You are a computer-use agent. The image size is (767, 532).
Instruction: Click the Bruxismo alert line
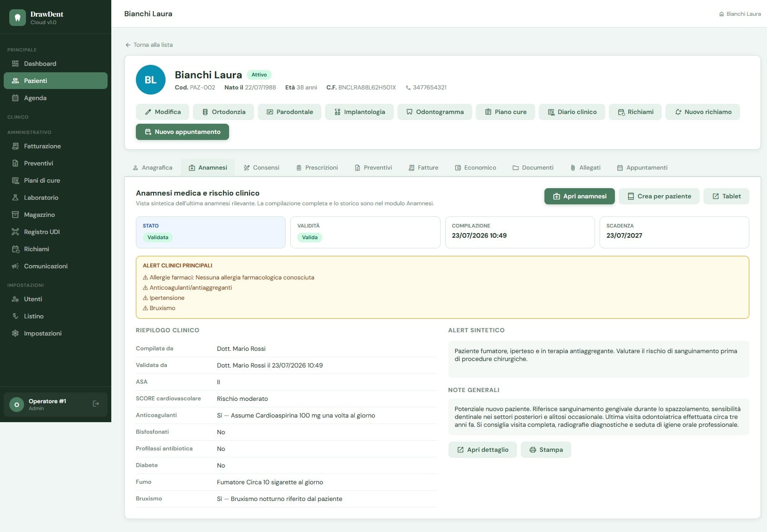click(x=159, y=308)
